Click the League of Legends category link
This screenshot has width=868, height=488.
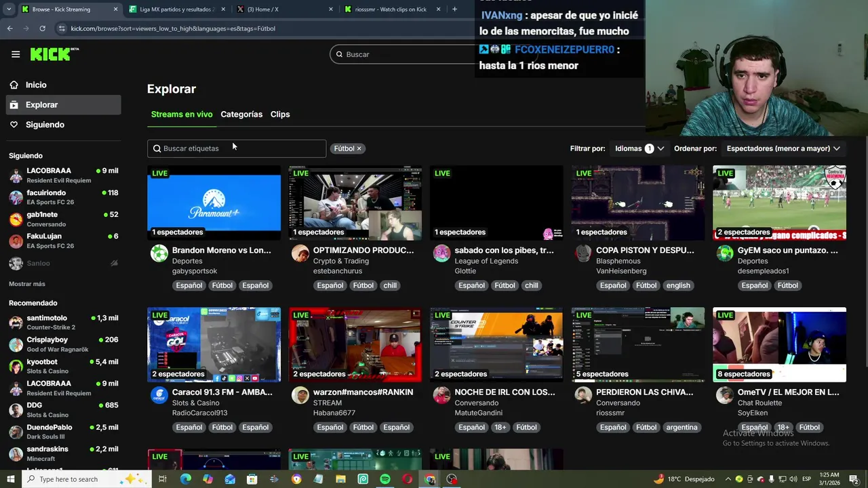pos(486,261)
